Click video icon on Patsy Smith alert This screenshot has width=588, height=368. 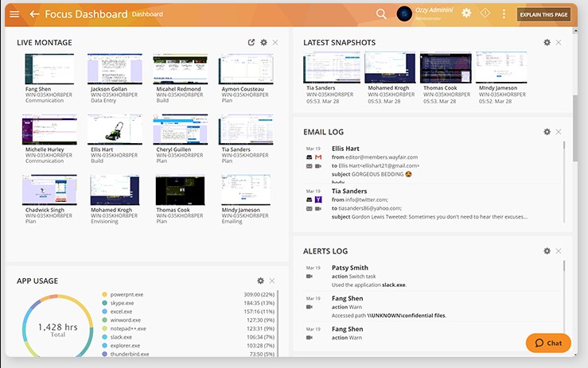coord(309,277)
